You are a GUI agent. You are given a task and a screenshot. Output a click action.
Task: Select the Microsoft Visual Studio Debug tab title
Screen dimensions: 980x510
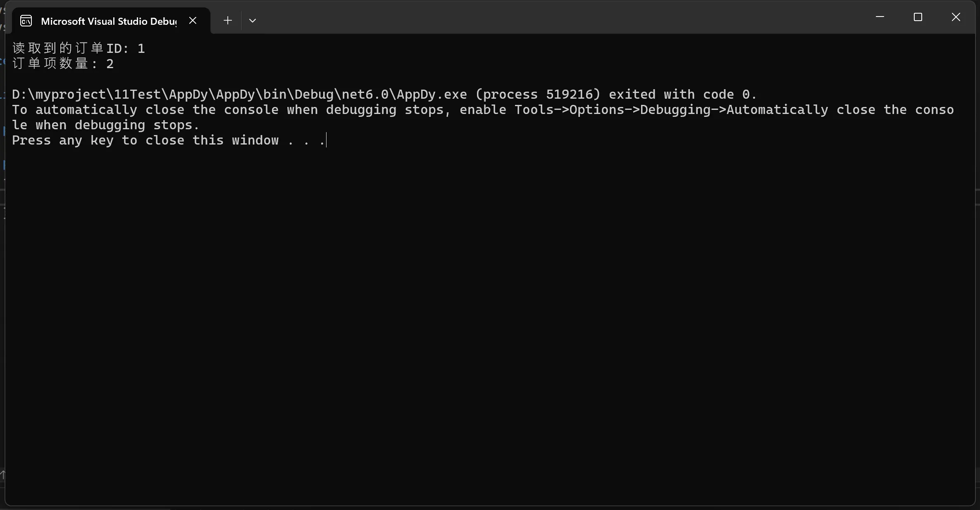click(x=109, y=21)
